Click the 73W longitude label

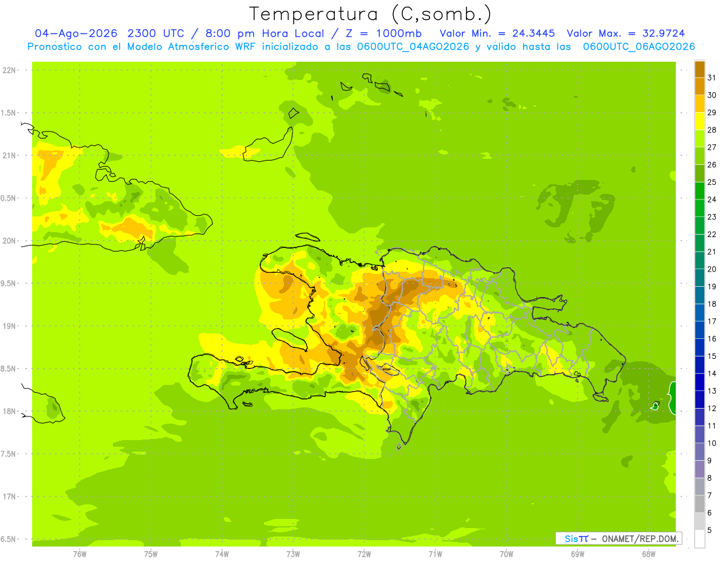click(293, 554)
